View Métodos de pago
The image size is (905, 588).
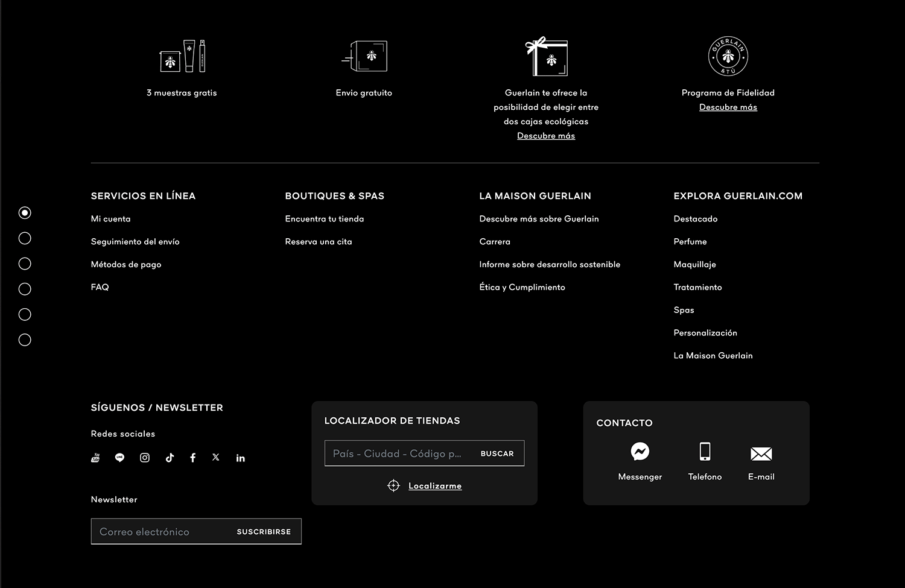tap(126, 264)
